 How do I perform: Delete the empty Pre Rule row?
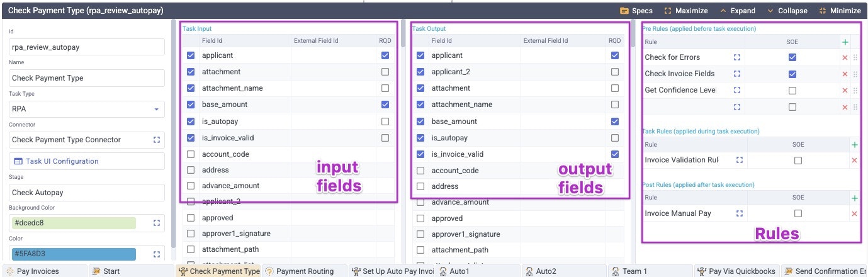(845, 106)
